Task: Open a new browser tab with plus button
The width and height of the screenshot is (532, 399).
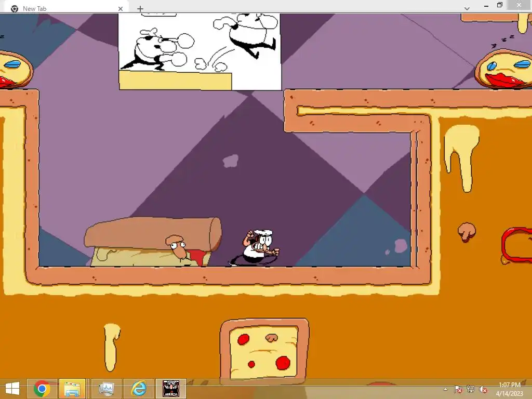Action: [x=140, y=9]
